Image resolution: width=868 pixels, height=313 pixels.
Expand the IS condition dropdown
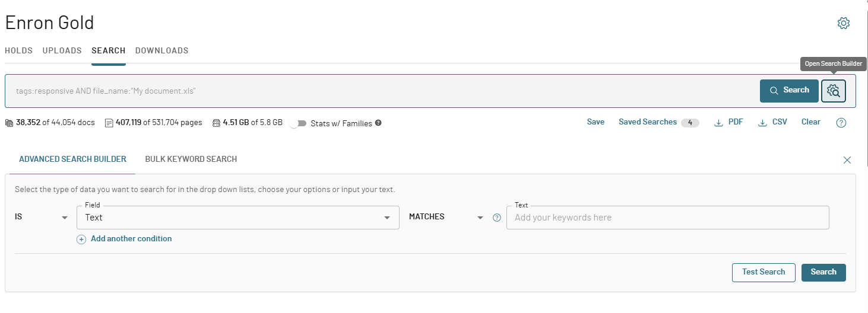[65, 218]
